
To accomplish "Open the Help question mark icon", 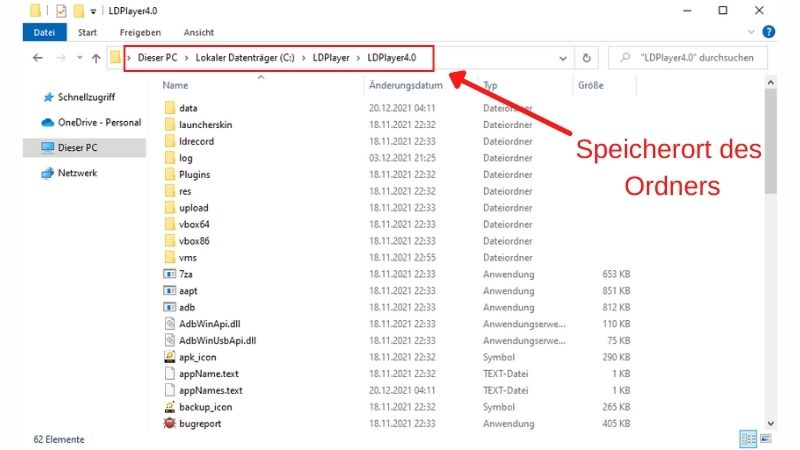I will tap(768, 32).
